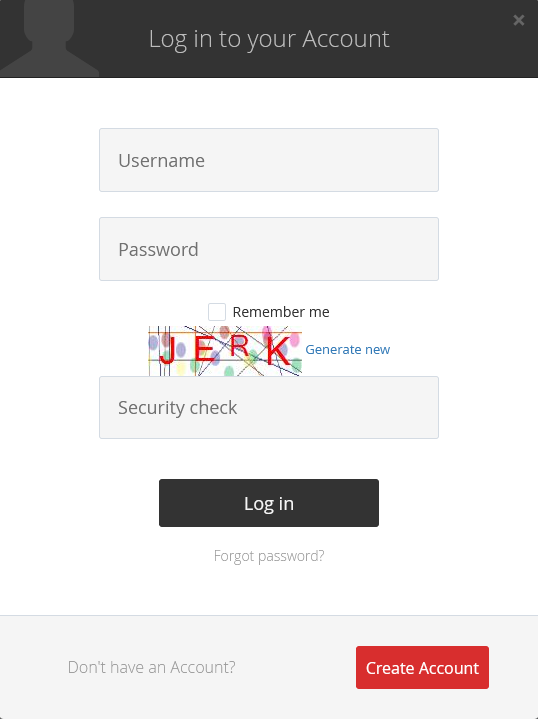This screenshot has height=719, width=538.
Task: Generate a new captcha image
Action: pos(348,349)
